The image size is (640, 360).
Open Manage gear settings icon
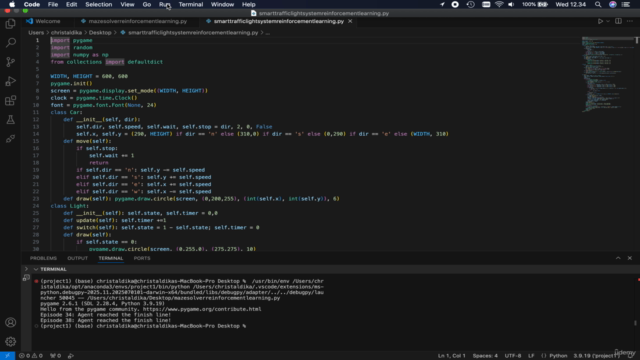pyautogui.click(x=11, y=341)
